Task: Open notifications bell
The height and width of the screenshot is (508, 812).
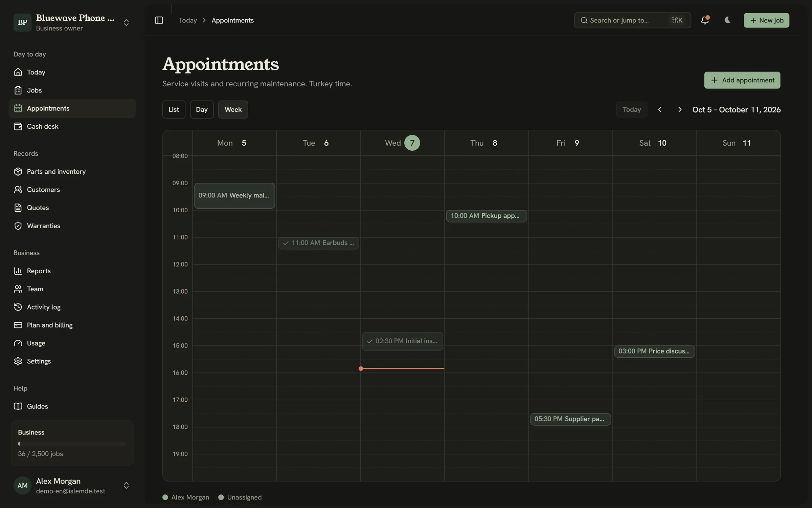Action: [x=705, y=20]
